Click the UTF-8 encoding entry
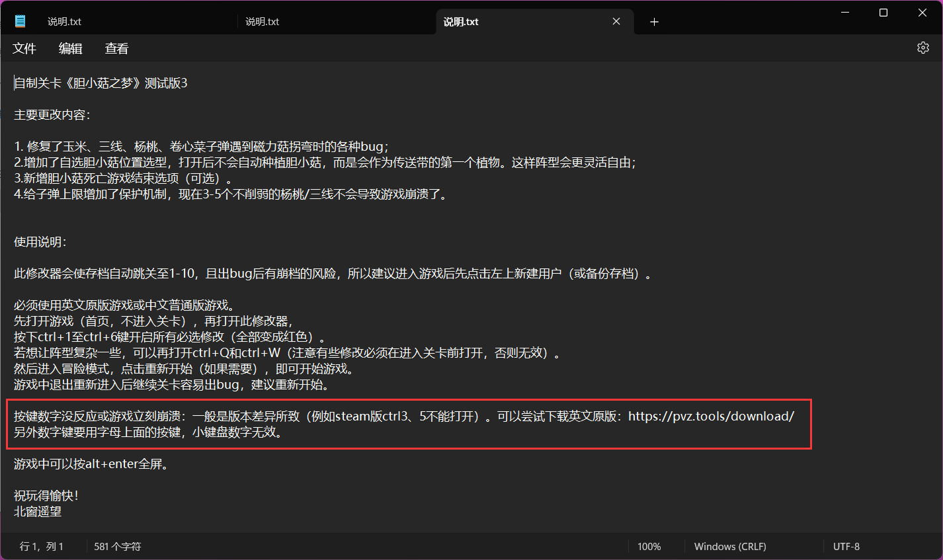 pyautogui.click(x=846, y=547)
